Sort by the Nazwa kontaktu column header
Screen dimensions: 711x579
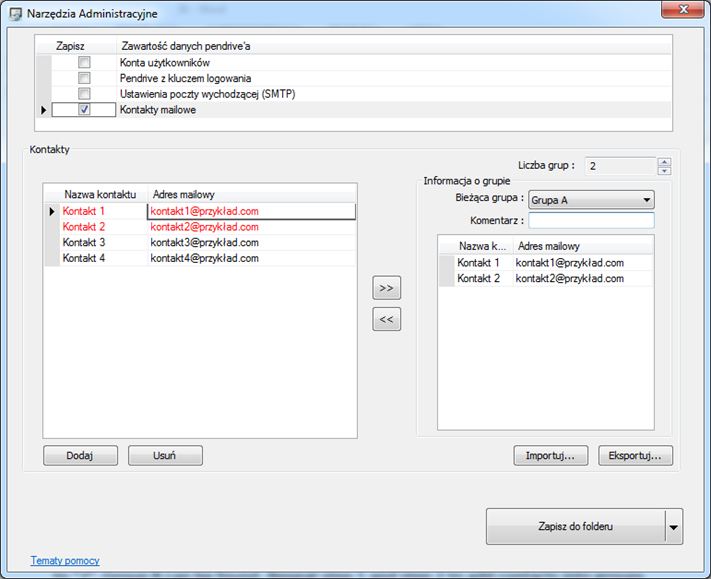coord(100,195)
